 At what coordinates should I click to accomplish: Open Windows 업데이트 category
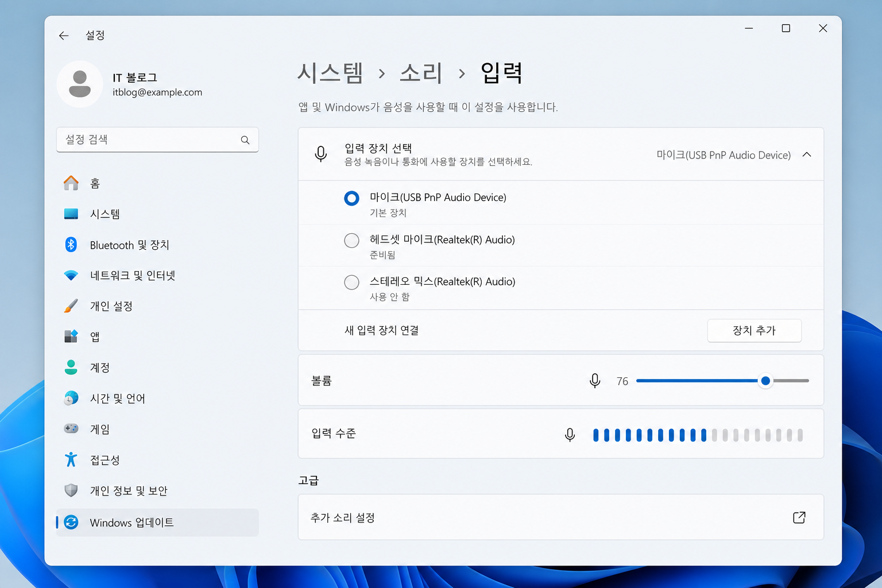(157, 523)
